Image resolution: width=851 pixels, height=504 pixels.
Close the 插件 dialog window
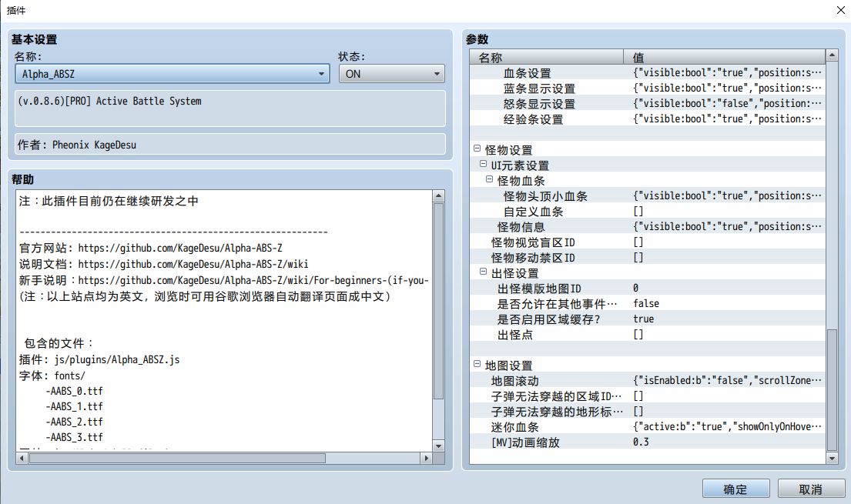pyautogui.click(x=840, y=10)
